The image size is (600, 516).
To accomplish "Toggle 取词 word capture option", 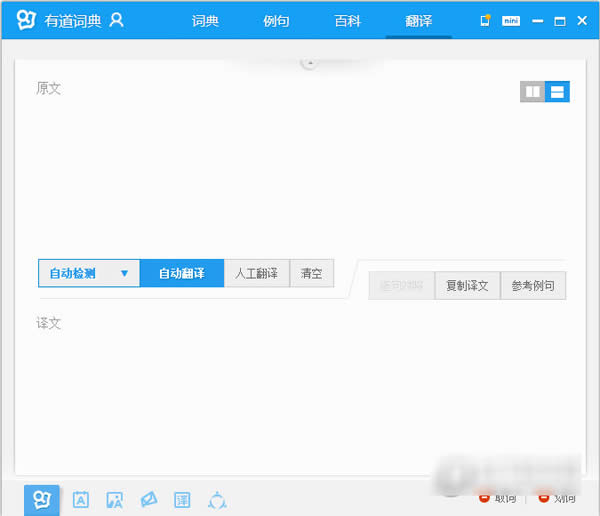I will 497,498.
